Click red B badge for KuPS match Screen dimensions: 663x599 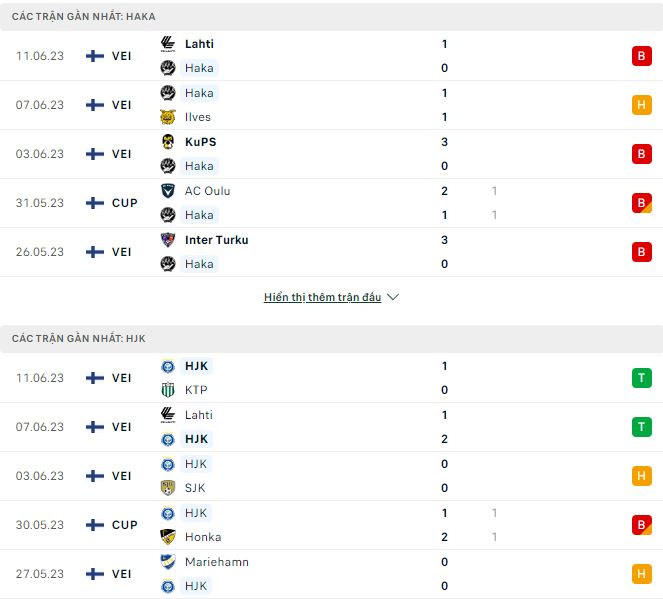click(x=641, y=154)
